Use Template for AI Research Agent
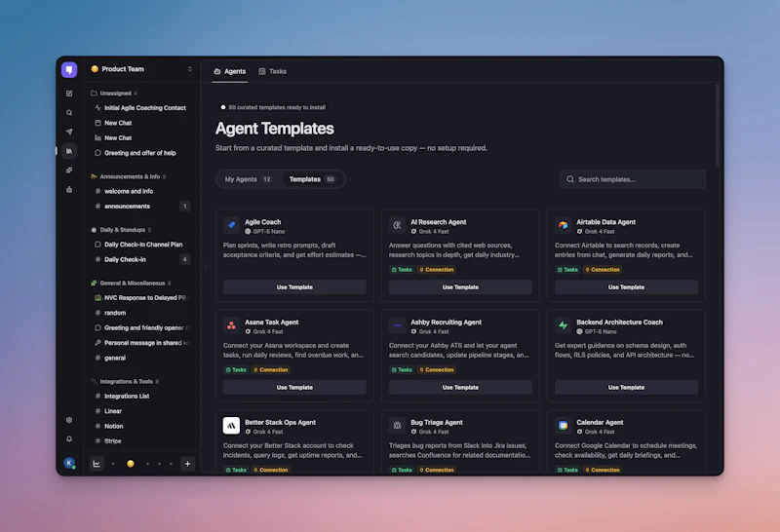Image resolution: width=780 pixels, height=532 pixels. [x=460, y=287]
